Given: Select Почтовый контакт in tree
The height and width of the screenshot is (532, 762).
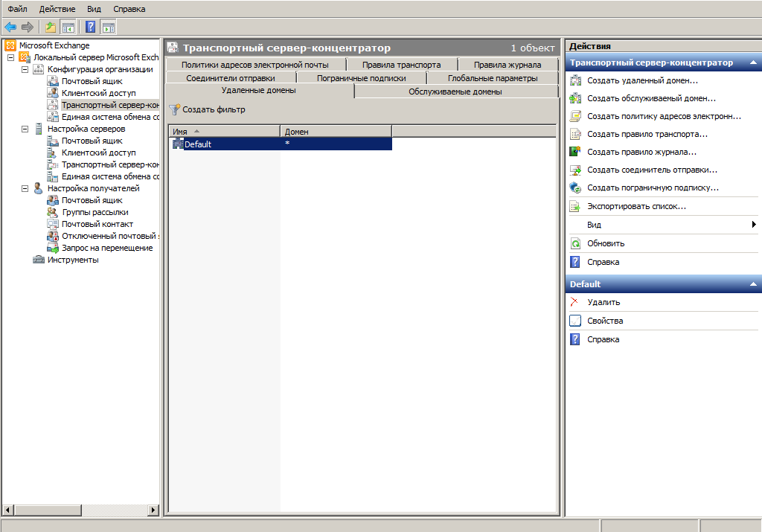Looking at the screenshot, I should pos(97,224).
